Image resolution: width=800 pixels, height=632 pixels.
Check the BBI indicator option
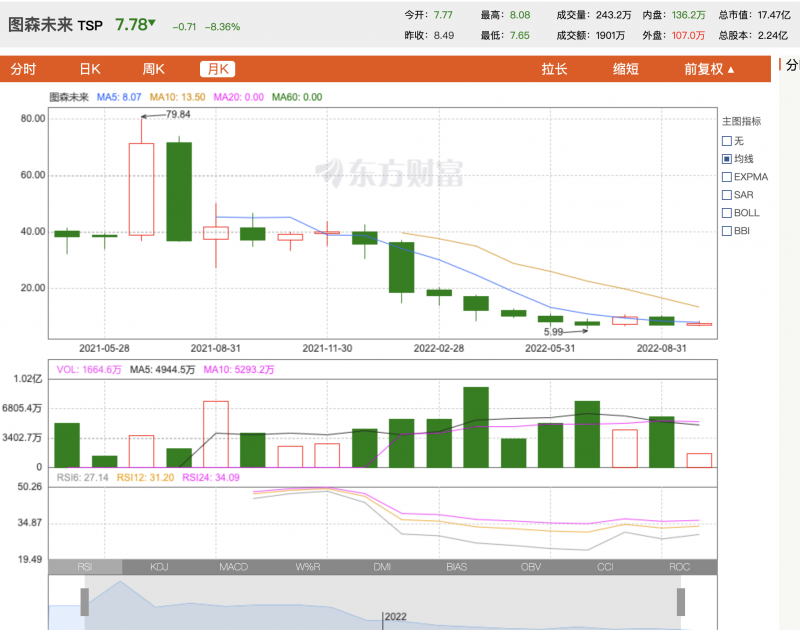pos(727,231)
